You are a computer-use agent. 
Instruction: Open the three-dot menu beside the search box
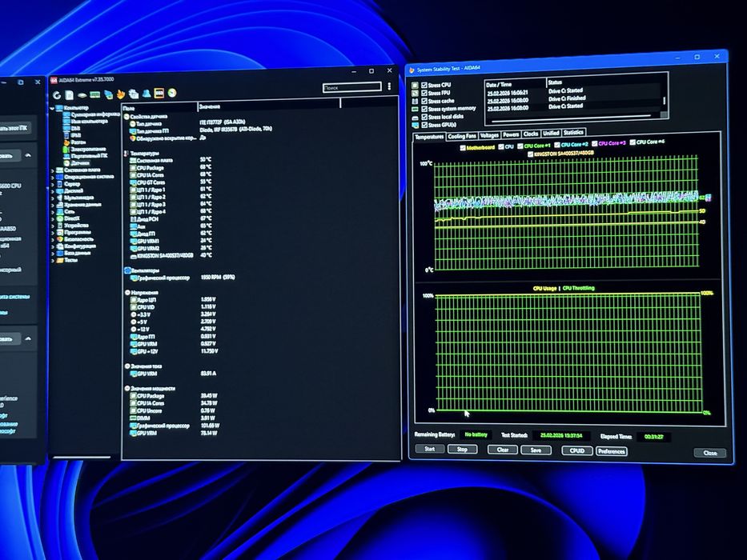pyautogui.click(x=389, y=86)
